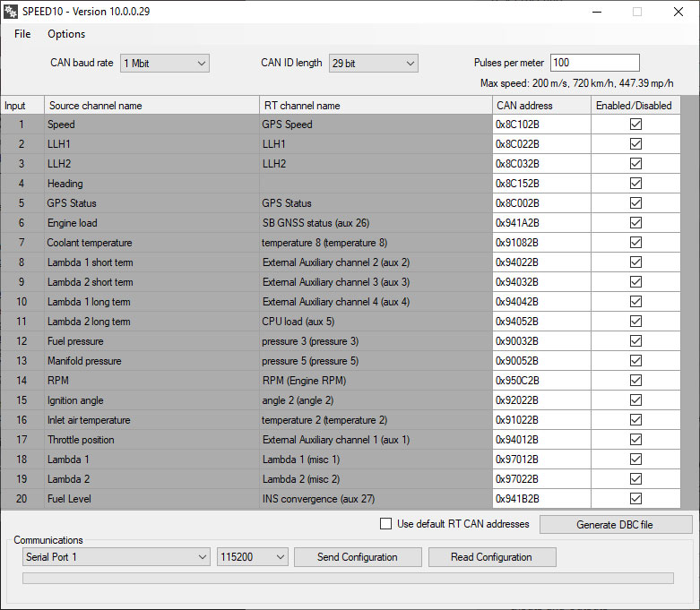Click the SPEED10 app icon in title bar
The height and width of the screenshot is (610, 700).
pyautogui.click(x=11, y=12)
